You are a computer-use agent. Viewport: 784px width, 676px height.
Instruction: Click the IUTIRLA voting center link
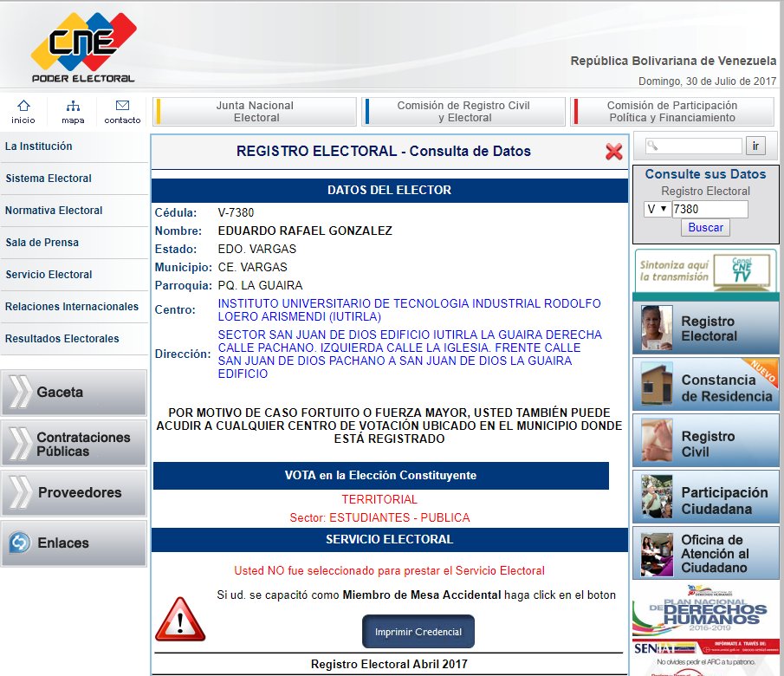point(409,309)
